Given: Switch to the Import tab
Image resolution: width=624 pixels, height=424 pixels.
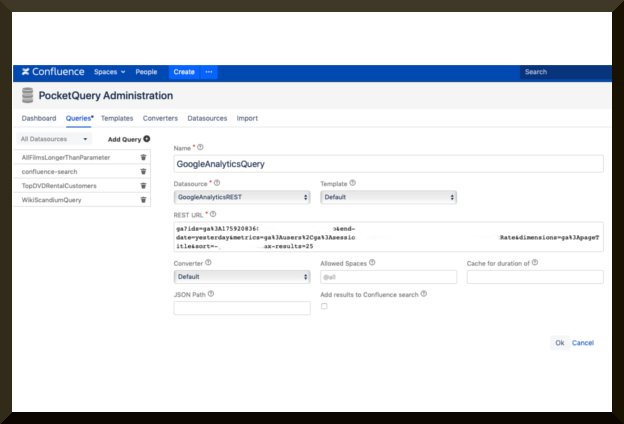Looking at the screenshot, I should click(x=247, y=118).
